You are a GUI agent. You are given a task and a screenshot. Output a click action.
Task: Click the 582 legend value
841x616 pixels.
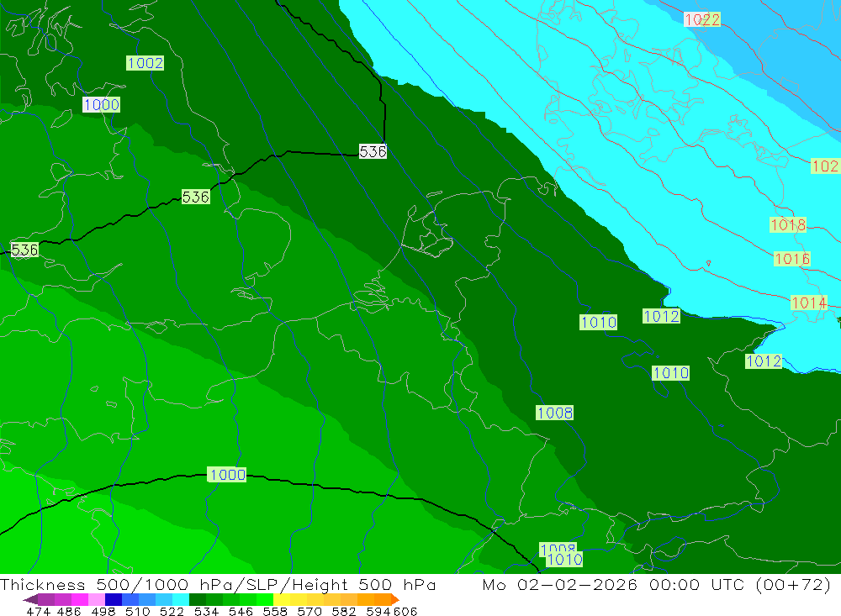coord(343,611)
